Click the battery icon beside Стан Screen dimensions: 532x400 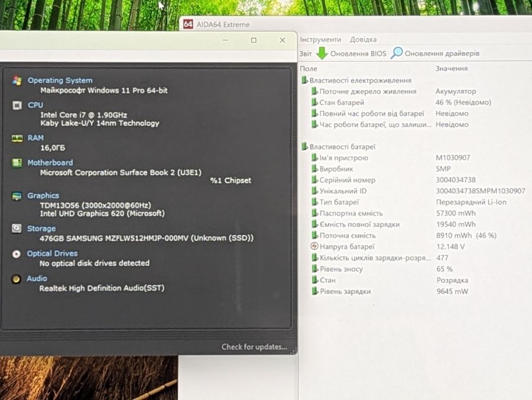(x=315, y=280)
